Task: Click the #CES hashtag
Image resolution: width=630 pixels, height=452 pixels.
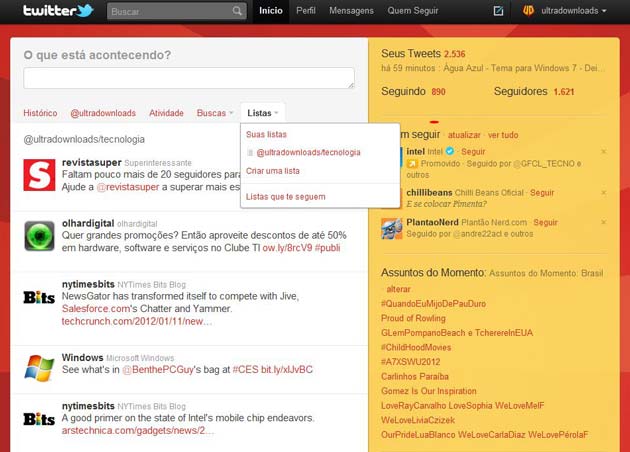Action: pos(245,370)
